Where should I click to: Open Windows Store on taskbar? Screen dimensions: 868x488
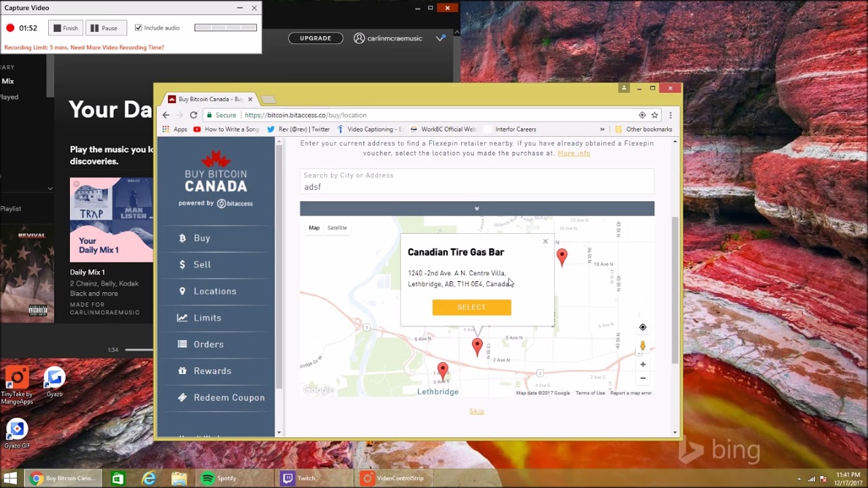(x=117, y=479)
